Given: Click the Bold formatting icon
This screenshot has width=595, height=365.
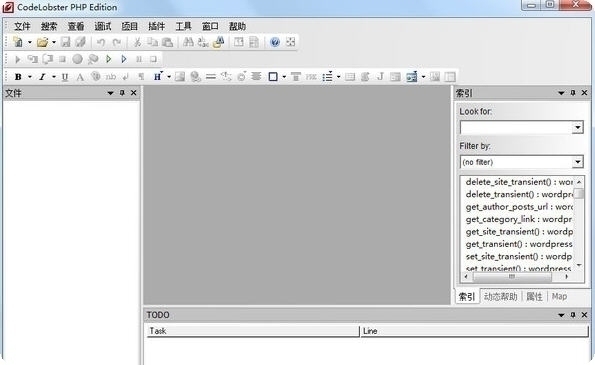Looking at the screenshot, I should (x=18, y=77).
